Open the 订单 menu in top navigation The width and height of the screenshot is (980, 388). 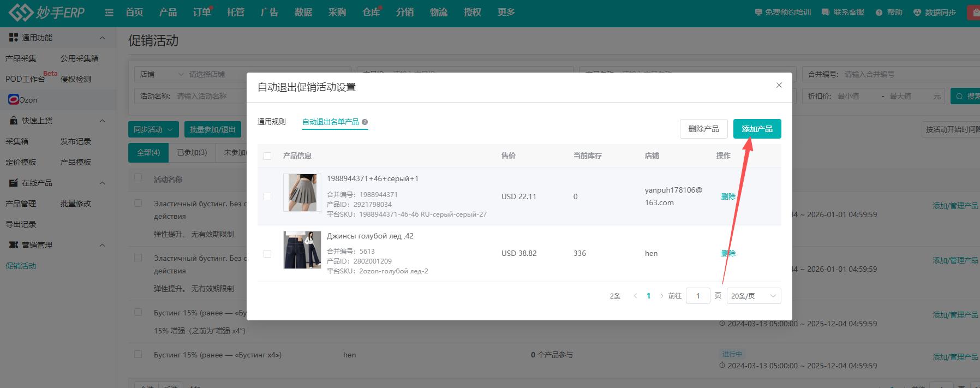click(x=201, y=13)
